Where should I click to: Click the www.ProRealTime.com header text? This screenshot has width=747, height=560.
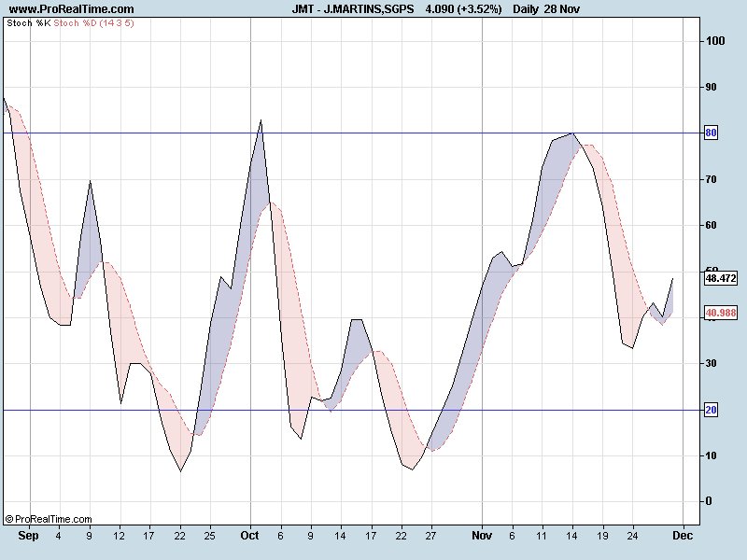pos(72,9)
